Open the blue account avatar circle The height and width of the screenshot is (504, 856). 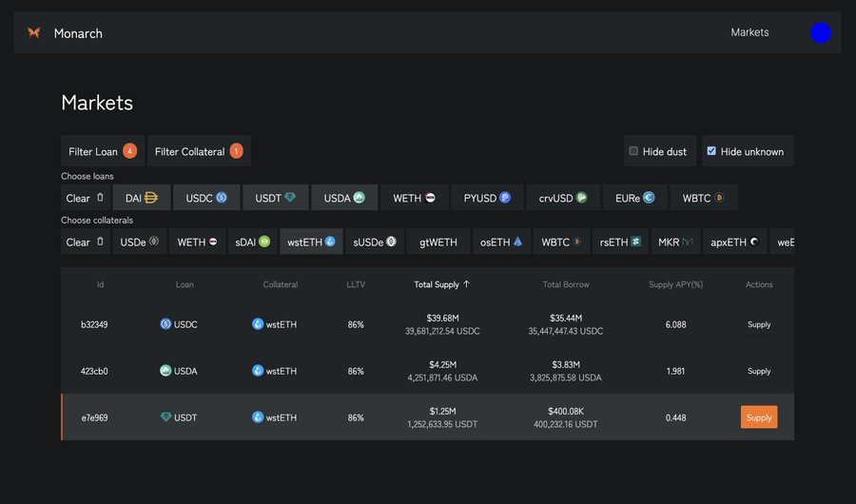[821, 32]
